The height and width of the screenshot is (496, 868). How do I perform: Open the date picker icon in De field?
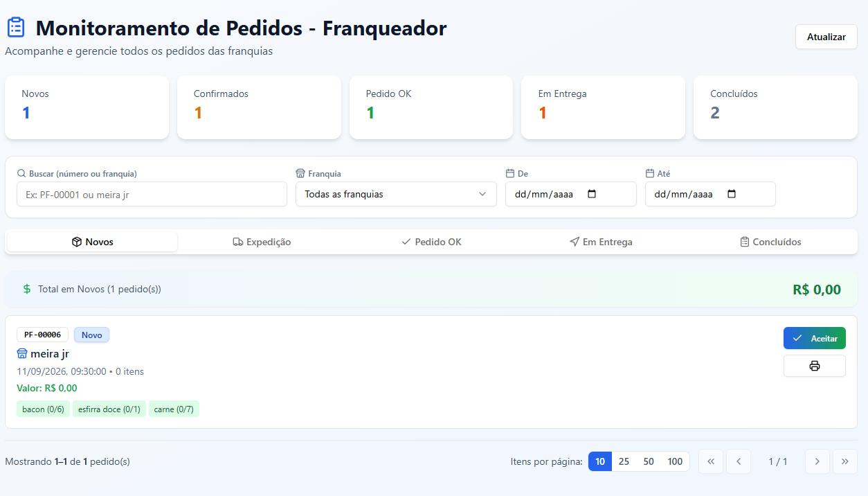[592, 194]
